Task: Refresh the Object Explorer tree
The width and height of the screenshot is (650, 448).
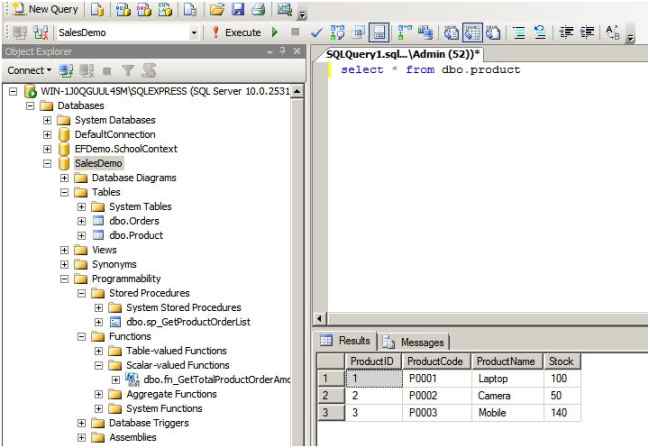Action: [x=149, y=71]
